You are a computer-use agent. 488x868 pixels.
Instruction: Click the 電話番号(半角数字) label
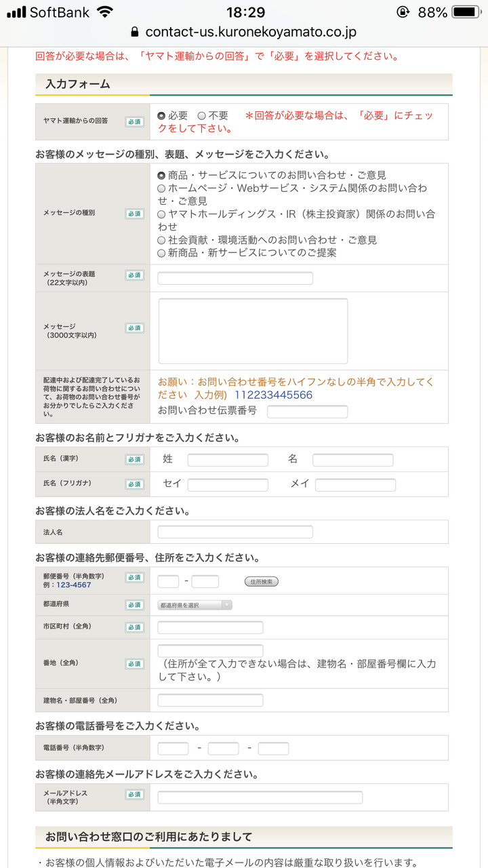click(73, 747)
